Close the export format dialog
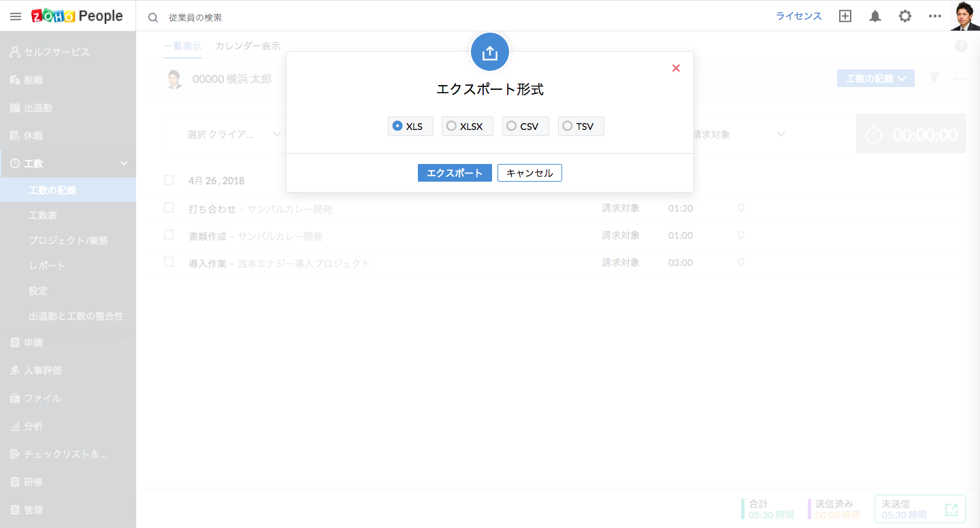This screenshot has height=528, width=980. [676, 68]
